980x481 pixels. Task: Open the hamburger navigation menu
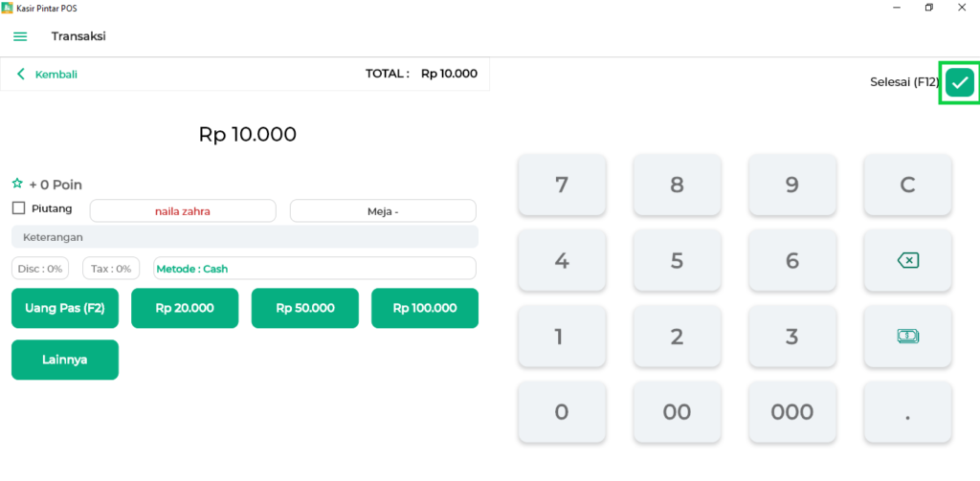click(20, 36)
